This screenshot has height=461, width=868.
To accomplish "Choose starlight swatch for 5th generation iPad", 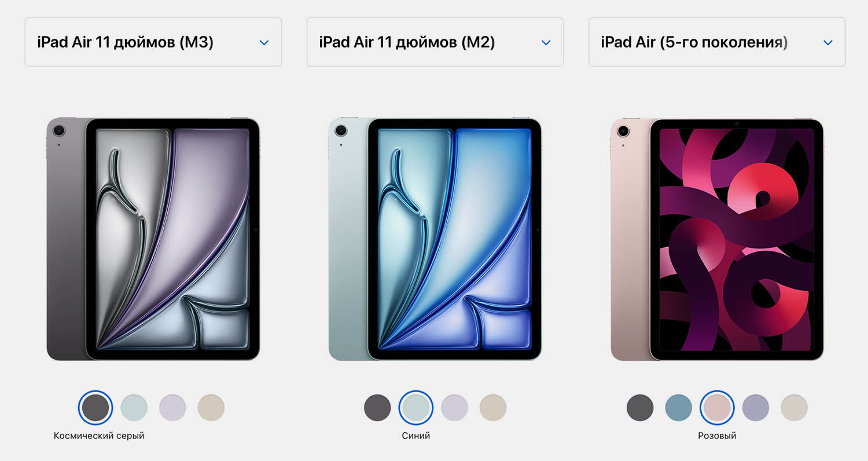I will (x=795, y=408).
